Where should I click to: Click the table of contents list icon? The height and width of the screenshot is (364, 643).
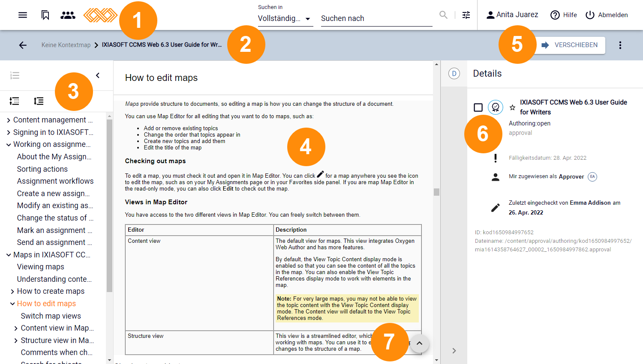pos(15,75)
